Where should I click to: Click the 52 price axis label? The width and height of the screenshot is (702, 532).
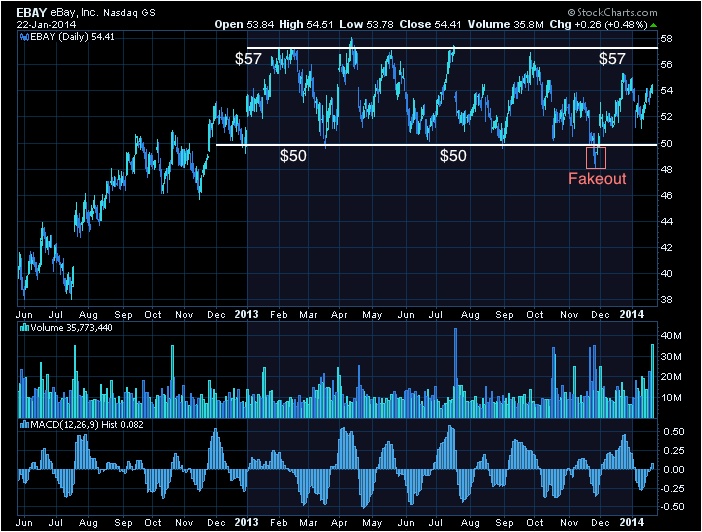[x=667, y=117]
